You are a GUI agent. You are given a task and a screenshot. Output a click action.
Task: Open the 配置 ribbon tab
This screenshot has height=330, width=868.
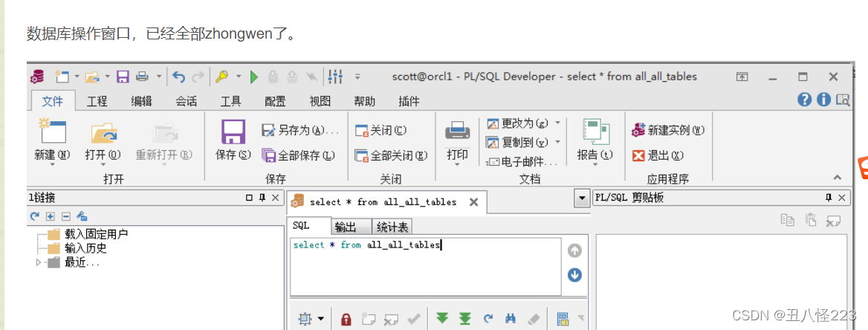point(275,101)
